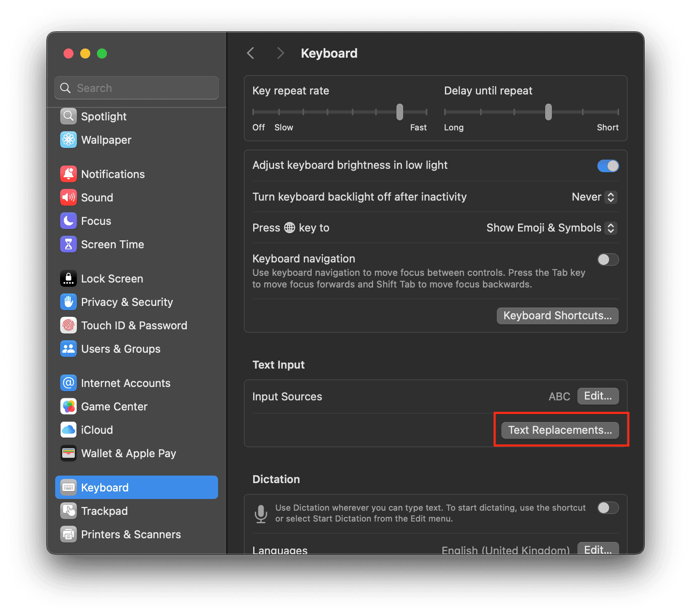691x616 pixels.
Task: Click the Key repeat rate slider handle
Action: (x=400, y=112)
